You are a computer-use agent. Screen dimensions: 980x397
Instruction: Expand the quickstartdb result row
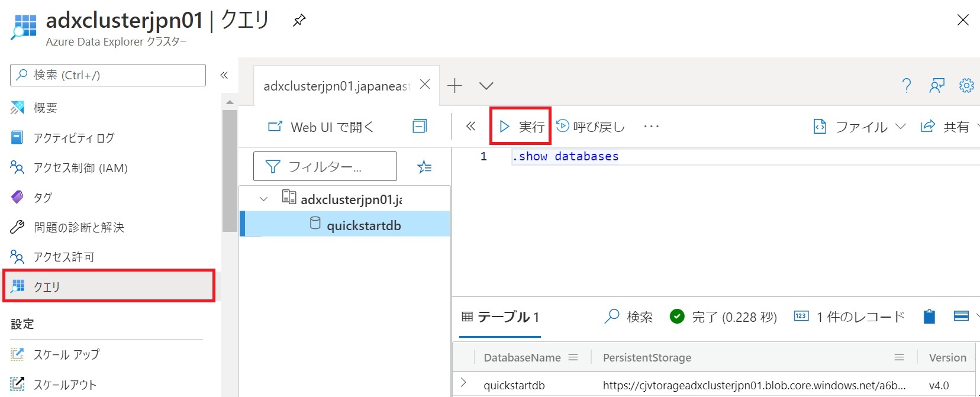point(464,383)
